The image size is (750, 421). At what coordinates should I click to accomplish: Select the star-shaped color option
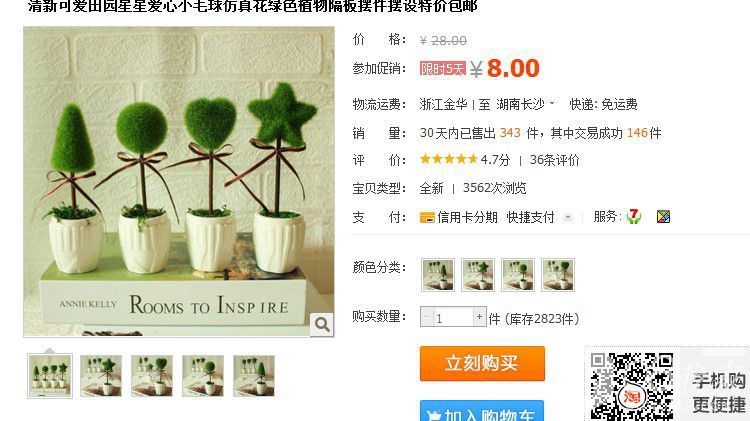pos(477,275)
